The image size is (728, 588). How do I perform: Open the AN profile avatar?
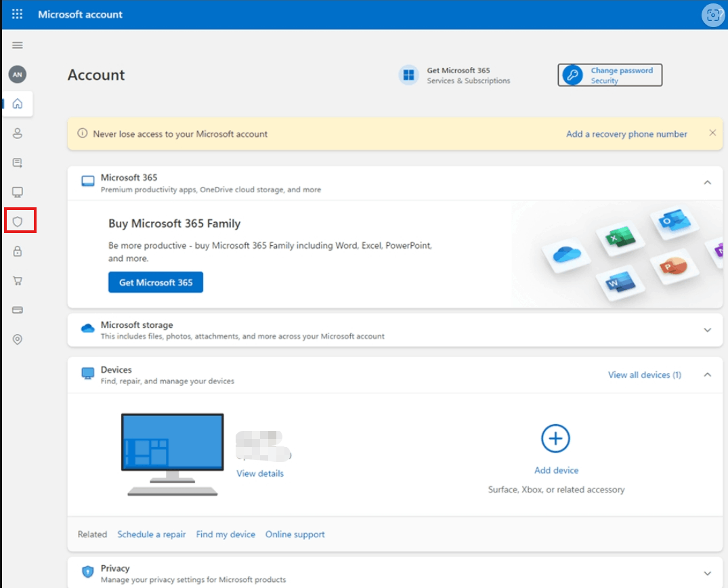click(17, 75)
